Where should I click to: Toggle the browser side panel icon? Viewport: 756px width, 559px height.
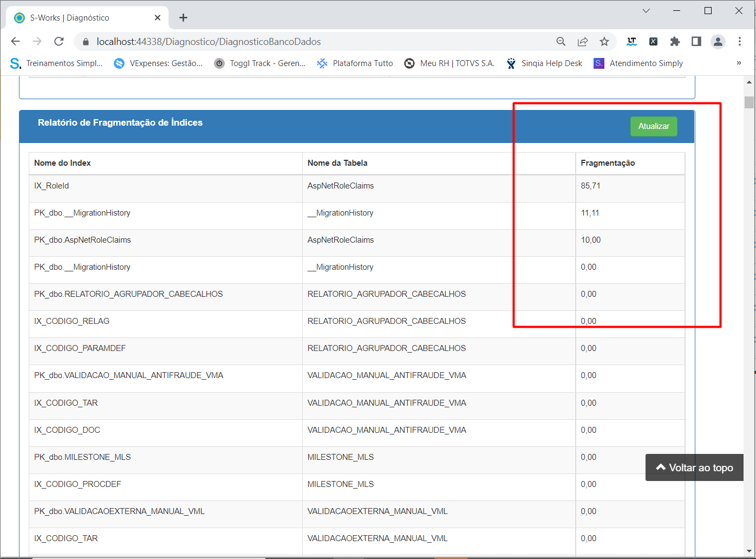pyautogui.click(x=696, y=42)
